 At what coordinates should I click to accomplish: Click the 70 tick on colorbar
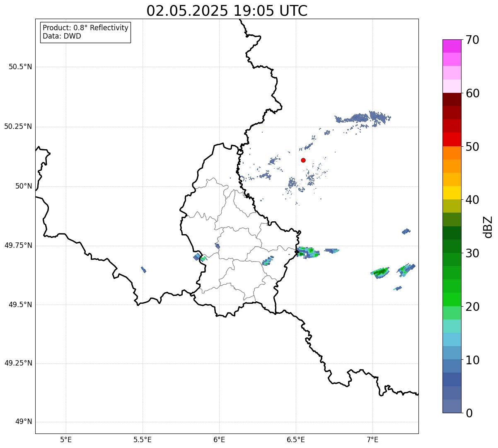(472, 40)
